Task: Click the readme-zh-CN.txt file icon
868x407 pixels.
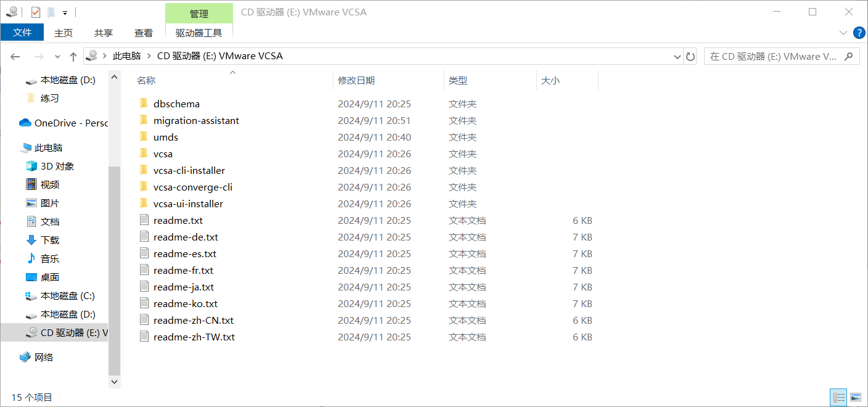Action: click(144, 320)
